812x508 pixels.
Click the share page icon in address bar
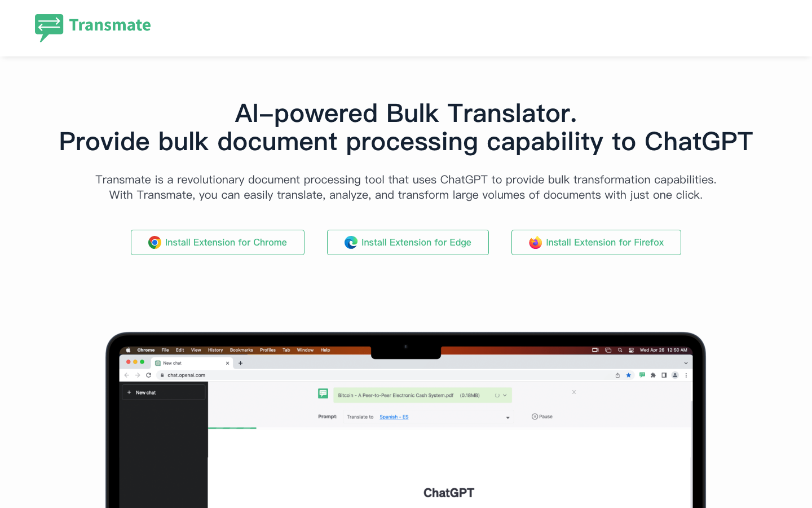617,375
